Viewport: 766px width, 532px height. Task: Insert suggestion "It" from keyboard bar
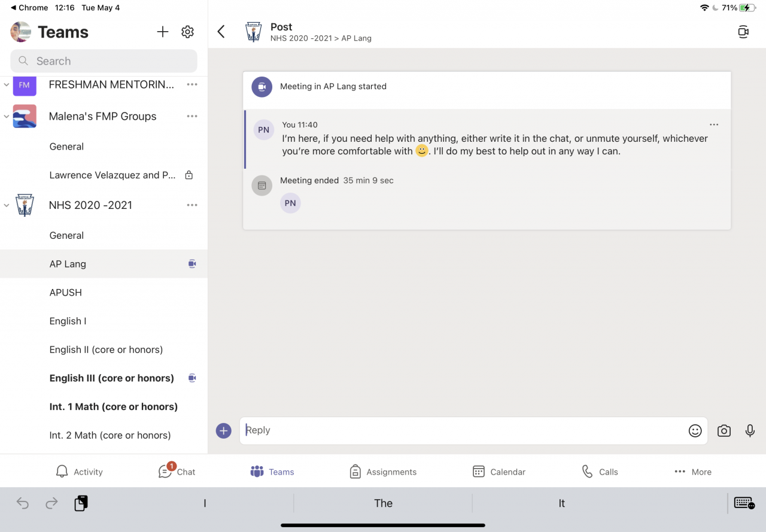(x=561, y=503)
